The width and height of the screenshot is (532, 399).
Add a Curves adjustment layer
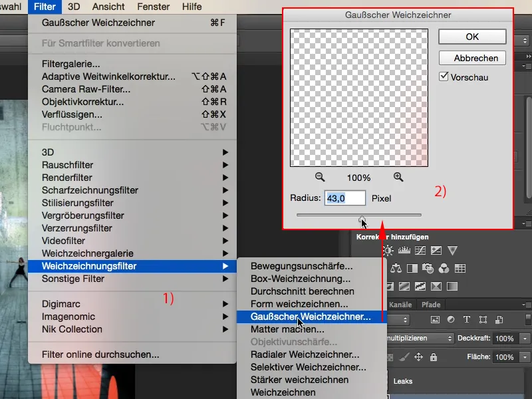click(x=420, y=251)
